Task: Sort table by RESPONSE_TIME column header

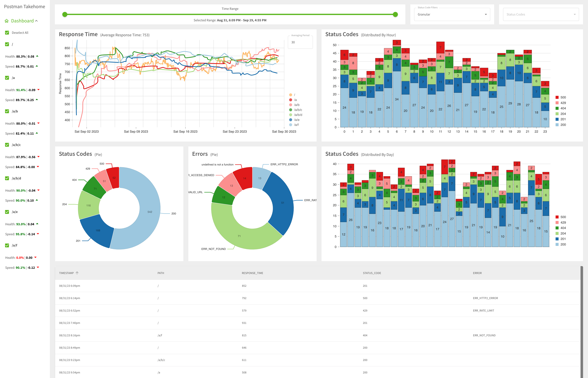Action: tap(252, 273)
